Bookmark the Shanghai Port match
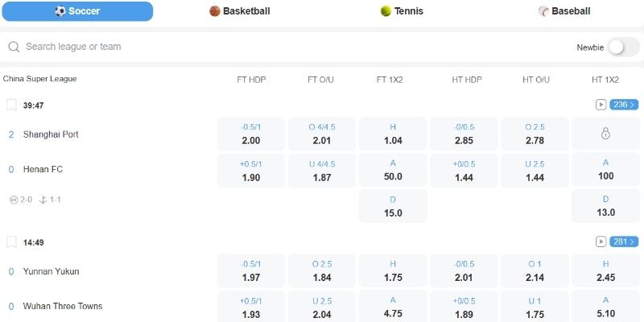This screenshot has height=322, width=644. point(11,105)
